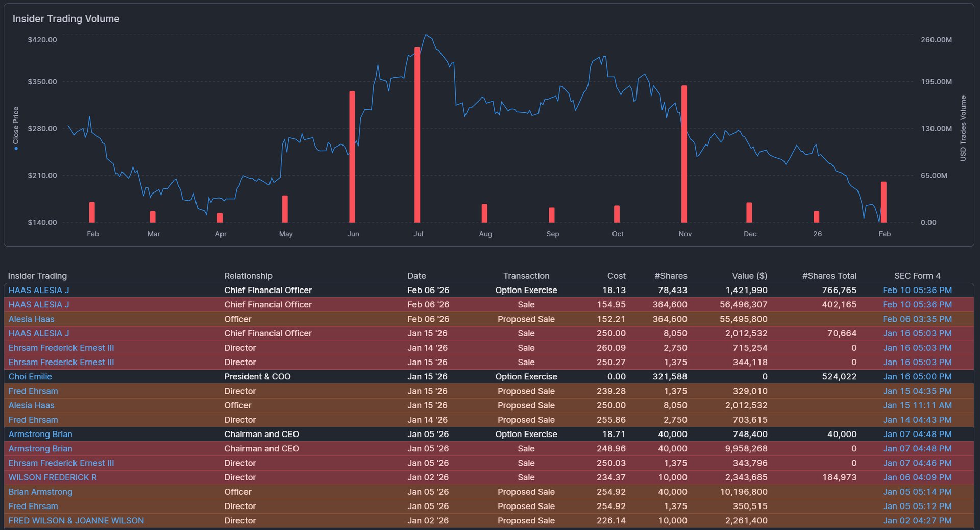The height and width of the screenshot is (530, 980).
Task: Open Choi Emilie insider link
Action: click(x=30, y=376)
